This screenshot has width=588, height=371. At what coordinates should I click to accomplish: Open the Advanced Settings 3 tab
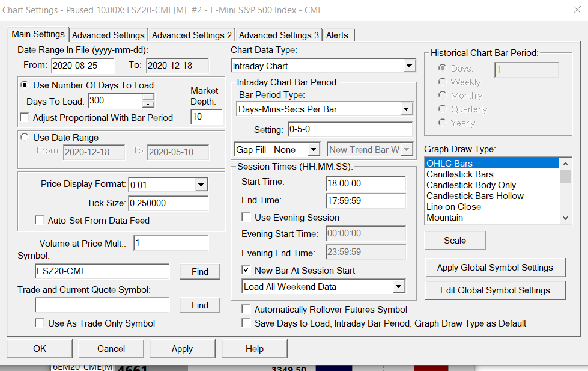[279, 35]
